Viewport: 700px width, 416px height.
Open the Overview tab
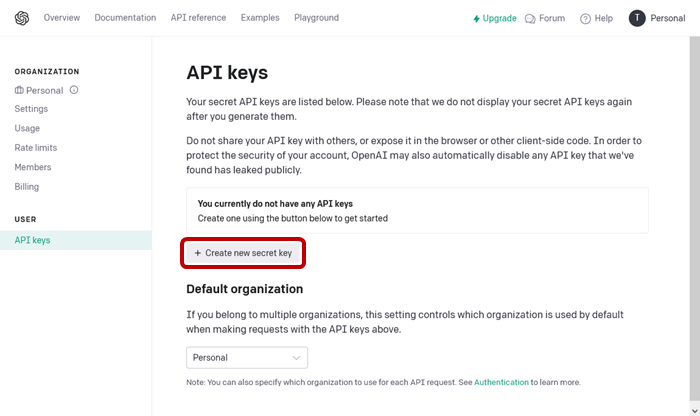(x=62, y=18)
